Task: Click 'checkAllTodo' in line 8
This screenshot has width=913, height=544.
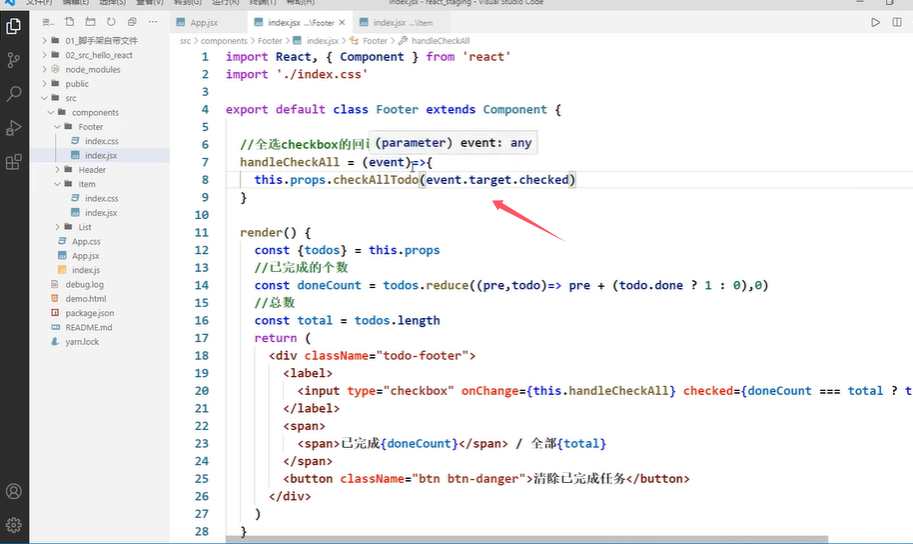Action: pyautogui.click(x=376, y=180)
